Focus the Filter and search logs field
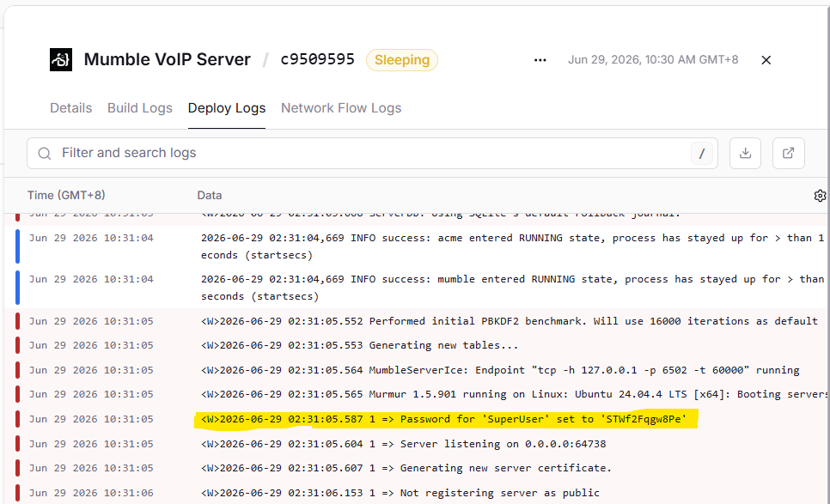This screenshot has width=830, height=504. (x=372, y=154)
